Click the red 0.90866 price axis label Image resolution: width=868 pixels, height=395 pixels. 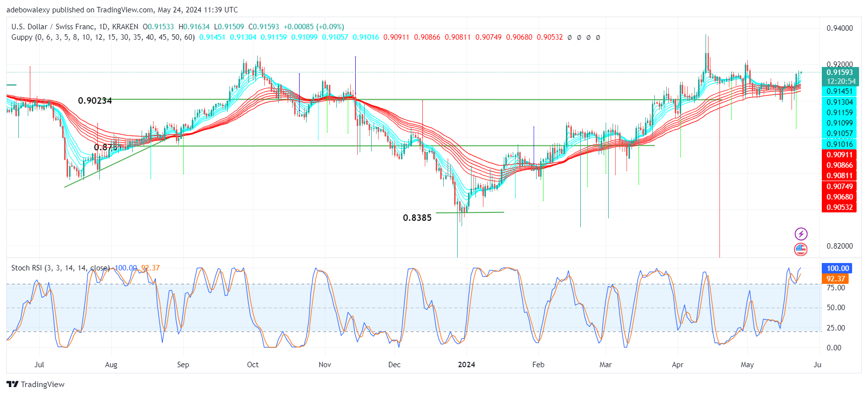point(840,165)
